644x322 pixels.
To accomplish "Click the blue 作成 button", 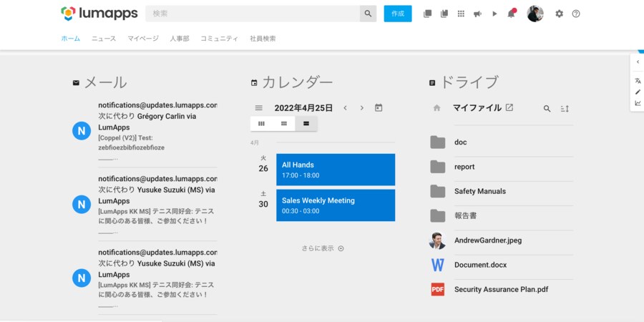I will 398,14.
